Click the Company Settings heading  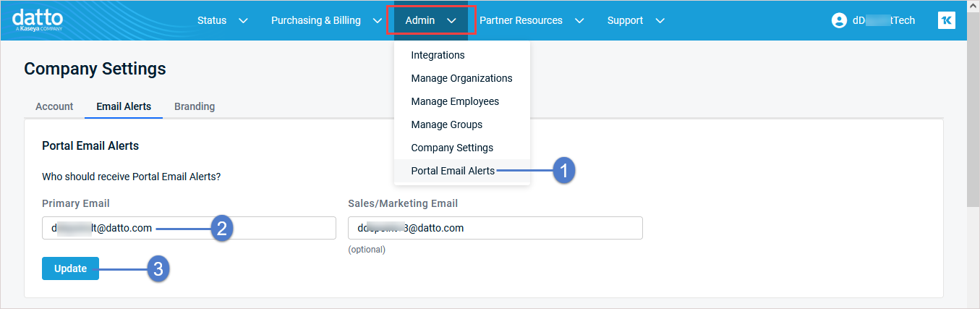pyautogui.click(x=95, y=69)
